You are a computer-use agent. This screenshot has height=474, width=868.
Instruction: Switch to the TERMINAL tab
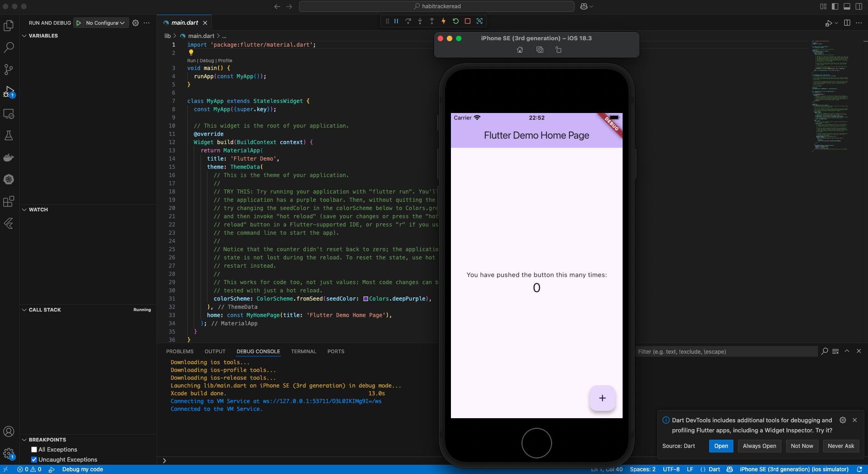point(304,351)
